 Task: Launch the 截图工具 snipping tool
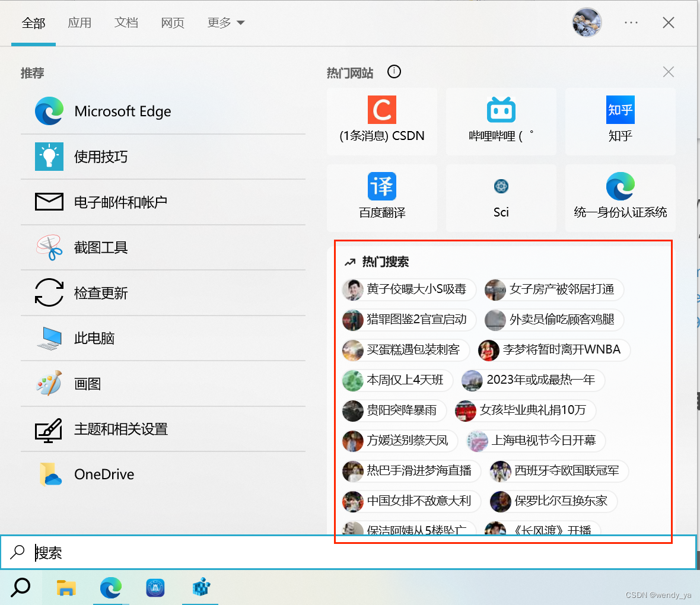tap(163, 247)
